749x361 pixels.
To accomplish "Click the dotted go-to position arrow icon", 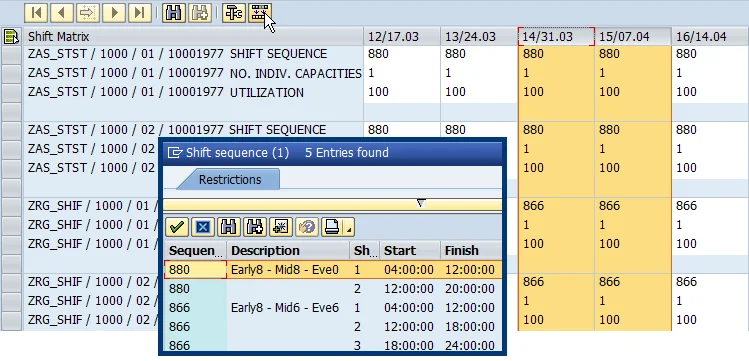I will click(88, 13).
